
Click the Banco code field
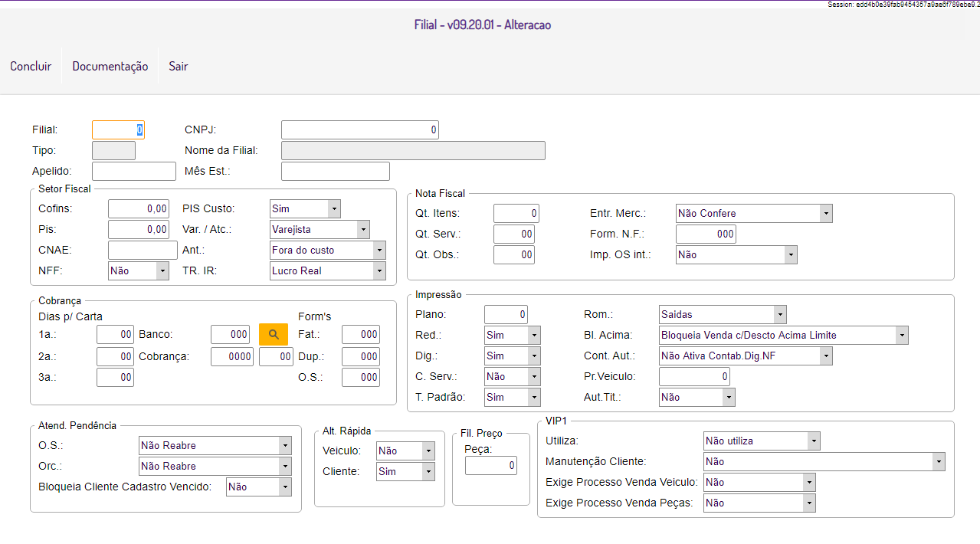pos(231,335)
